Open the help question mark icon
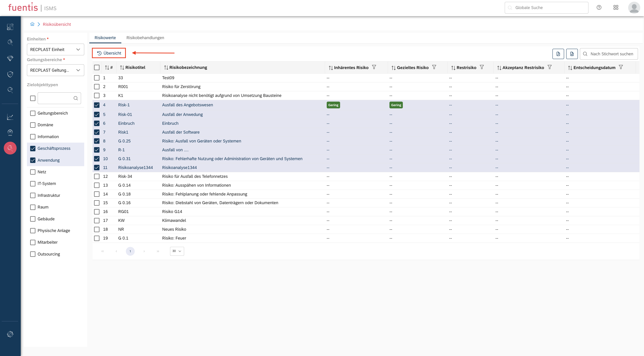The height and width of the screenshot is (356, 644). pos(599,8)
